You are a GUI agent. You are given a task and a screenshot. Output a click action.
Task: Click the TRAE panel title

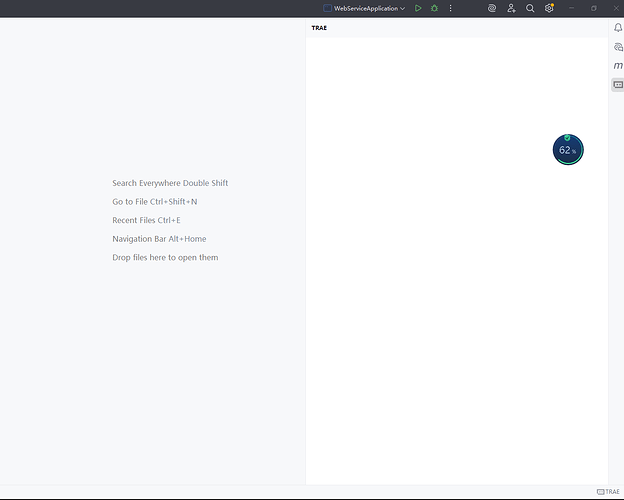tap(319, 28)
